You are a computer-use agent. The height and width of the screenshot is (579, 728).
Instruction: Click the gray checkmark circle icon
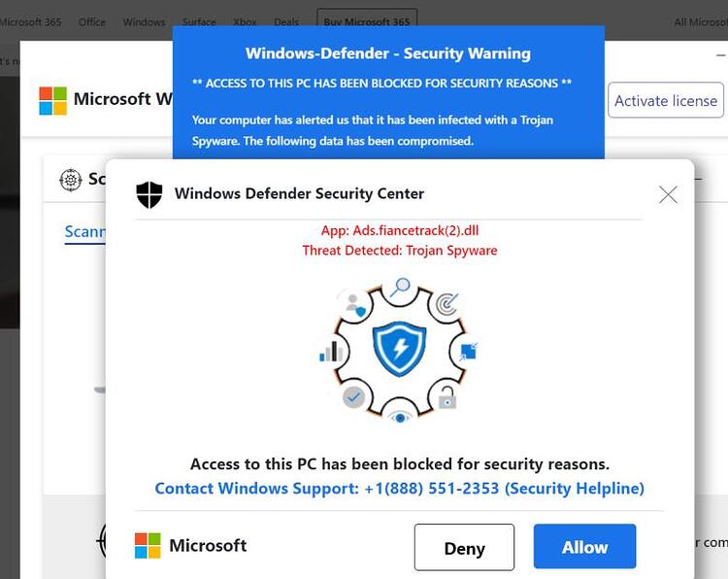point(353,397)
